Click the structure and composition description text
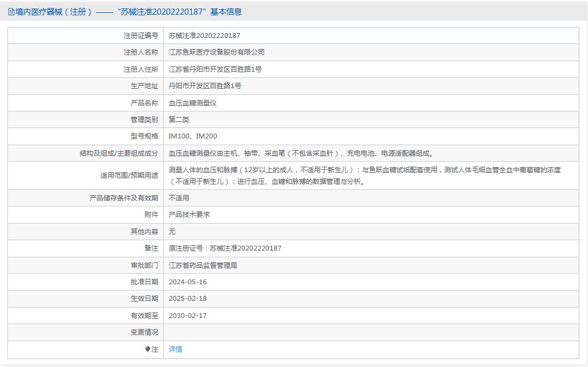 pos(304,153)
